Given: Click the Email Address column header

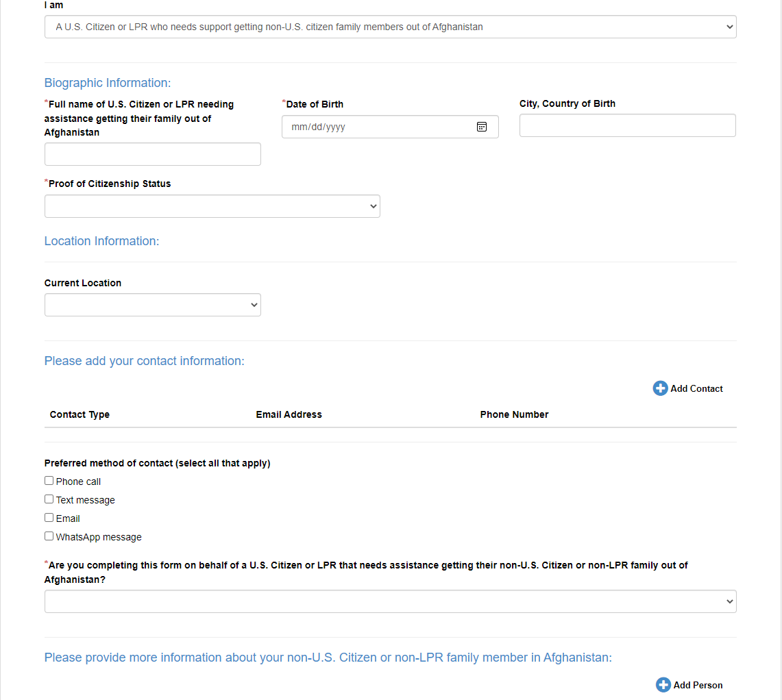Looking at the screenshot, I should [289, 414].
